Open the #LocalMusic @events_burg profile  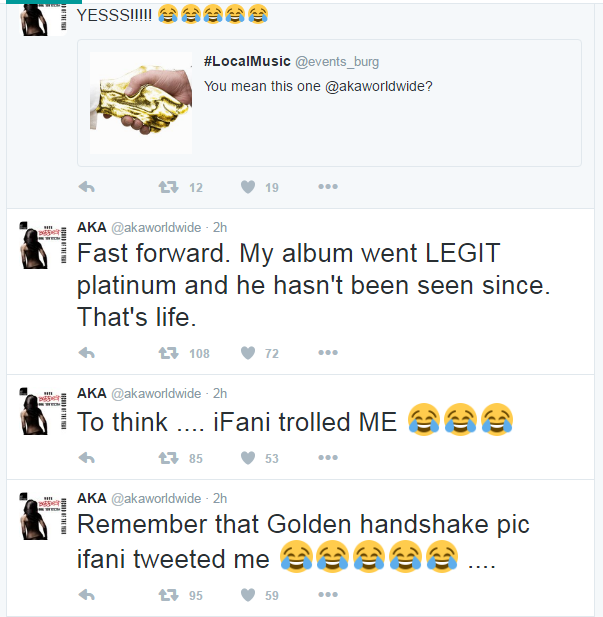[247, 62]
